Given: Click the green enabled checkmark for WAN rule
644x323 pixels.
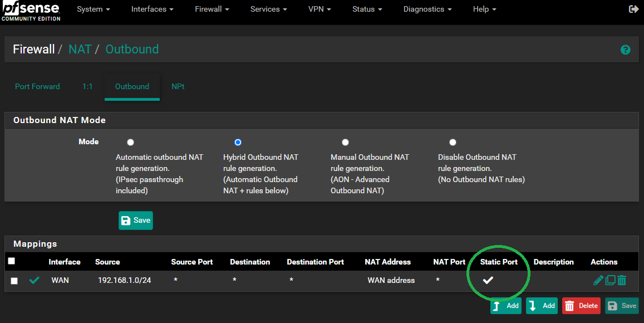Looking at the screenshot, I should click(x=35, y=280).
